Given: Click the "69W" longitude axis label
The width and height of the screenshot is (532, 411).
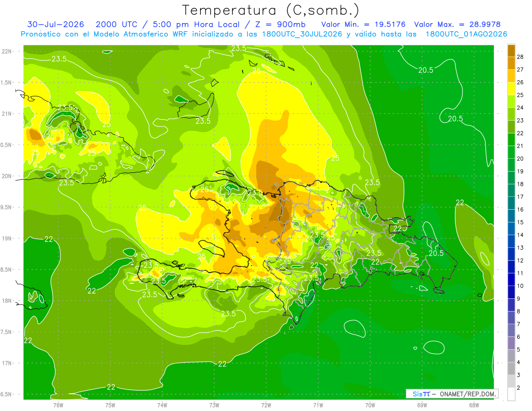Looking at the screenshot, I should (x=422, y=405).
